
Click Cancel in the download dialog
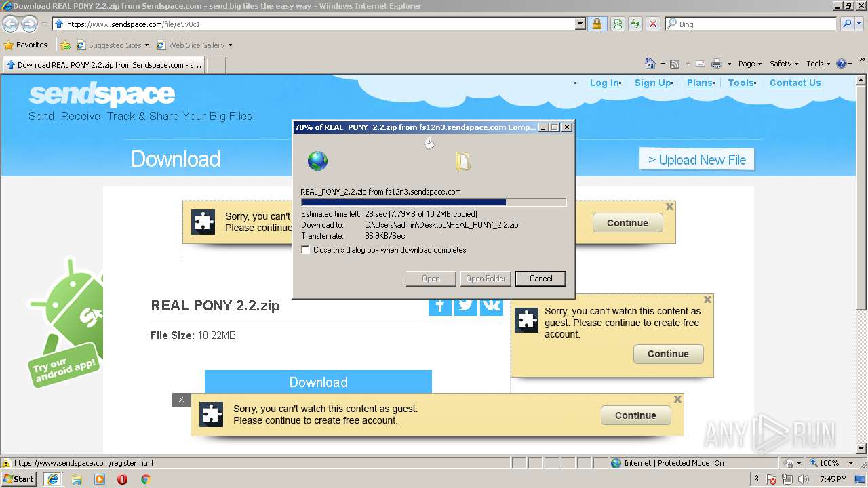click(540, 279)
